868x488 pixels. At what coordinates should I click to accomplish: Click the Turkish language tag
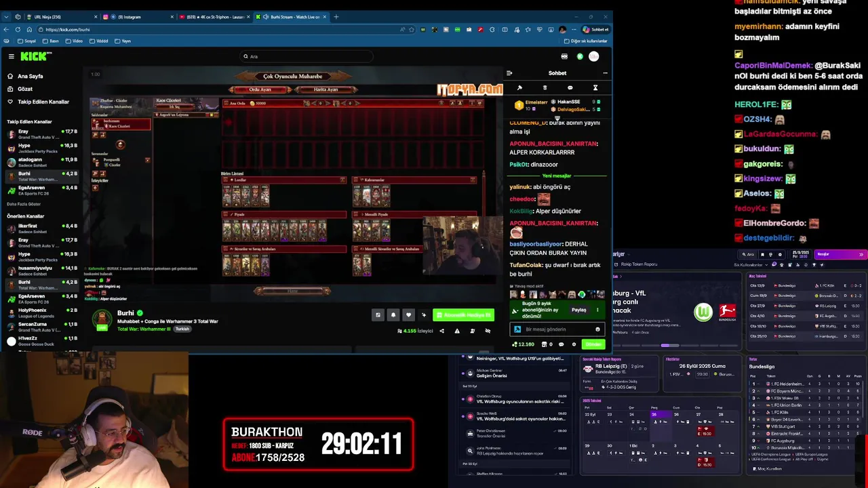[x=182, y=329]
